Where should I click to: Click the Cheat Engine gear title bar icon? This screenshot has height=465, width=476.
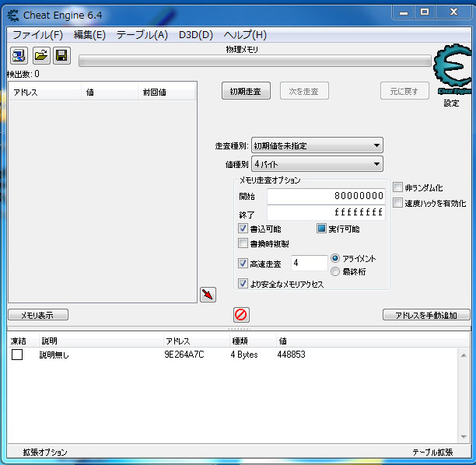13,16
